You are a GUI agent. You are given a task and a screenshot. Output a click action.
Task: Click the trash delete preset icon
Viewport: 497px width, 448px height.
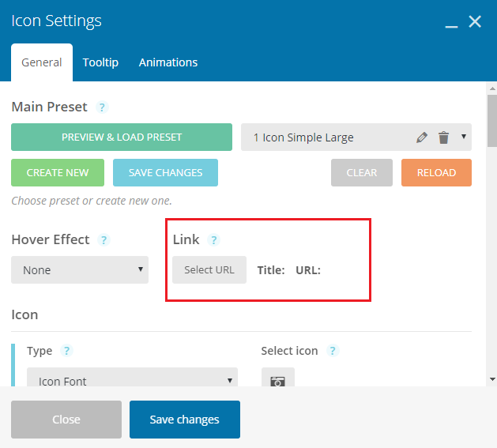click(x=443, y=137)
